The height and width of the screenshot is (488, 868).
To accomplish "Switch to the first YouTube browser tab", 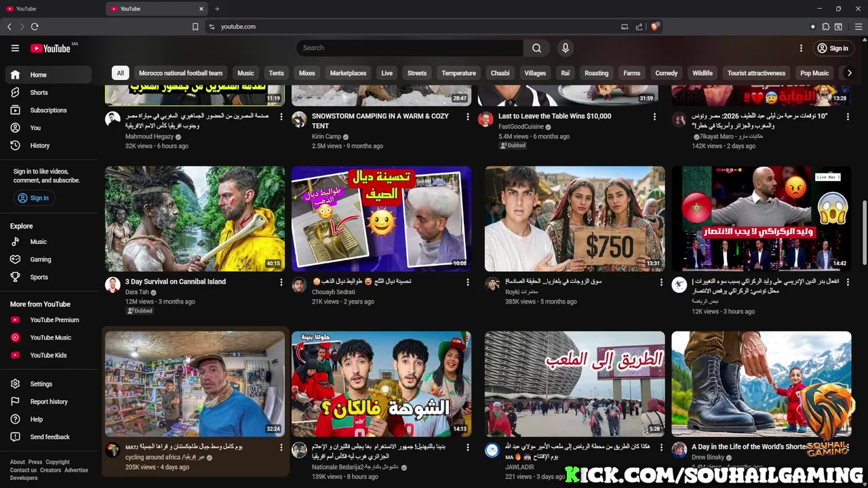I will click(52, 9).
